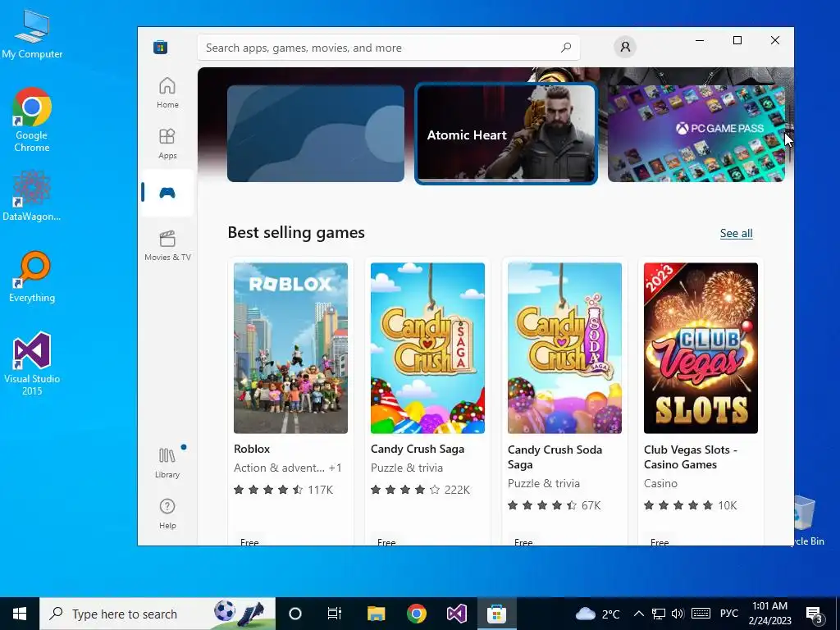Open the Candy Crush Soda Saga cover image

tap(564, 348)
